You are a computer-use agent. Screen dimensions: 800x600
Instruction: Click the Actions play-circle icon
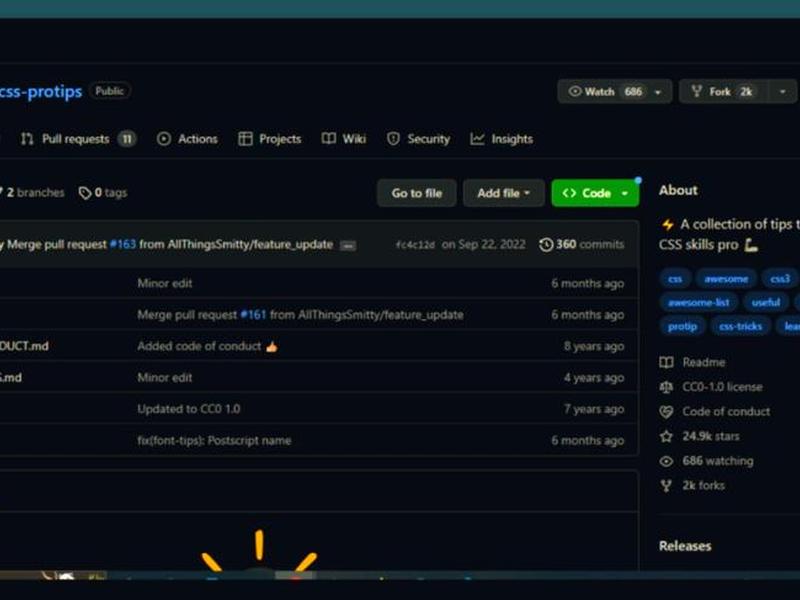[x=164, y=139]
